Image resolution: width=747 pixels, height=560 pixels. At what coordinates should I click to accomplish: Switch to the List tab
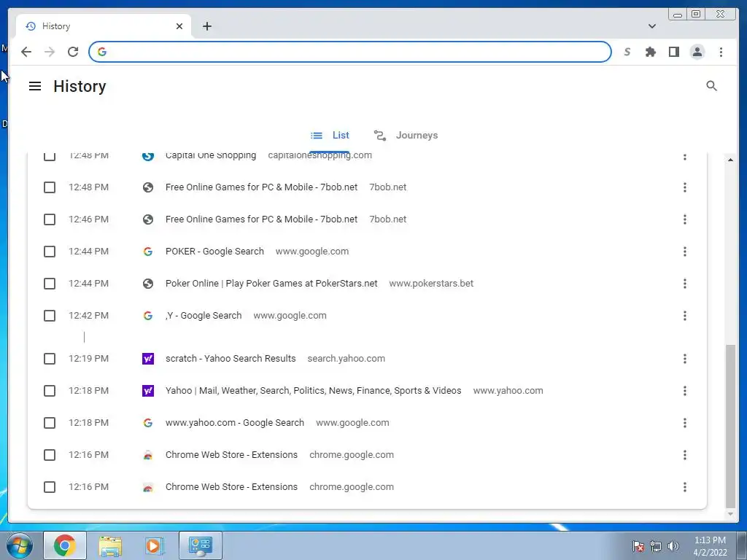[x=330, y=135]
